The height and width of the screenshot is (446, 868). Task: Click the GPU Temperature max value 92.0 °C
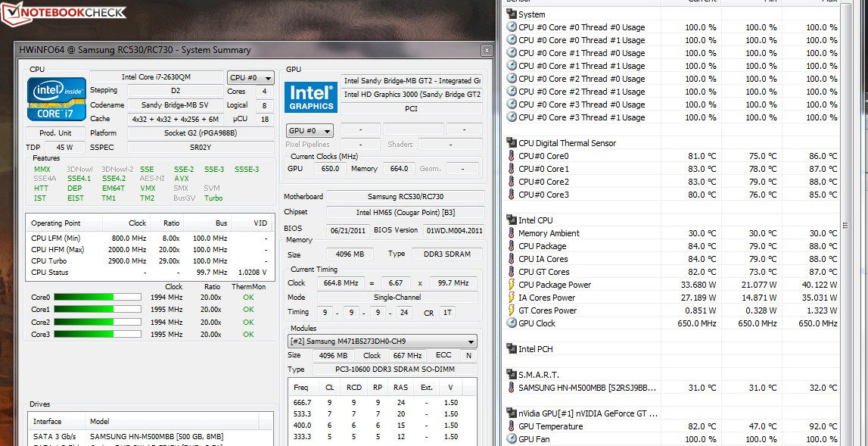click(822, 426)
